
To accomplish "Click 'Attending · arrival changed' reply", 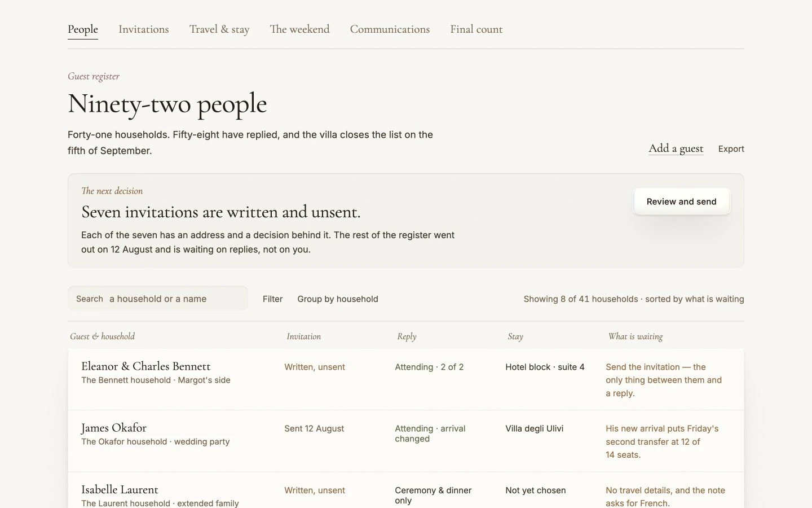I will coord(430,433).
